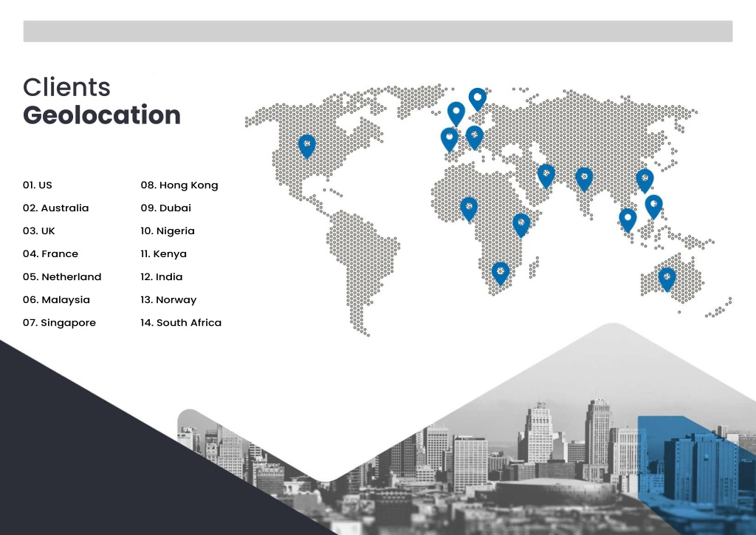The width and height of the screenshot is (756, 535).
Task: Click the "13. Norway" entry
Action: click(x=169, y=299)
